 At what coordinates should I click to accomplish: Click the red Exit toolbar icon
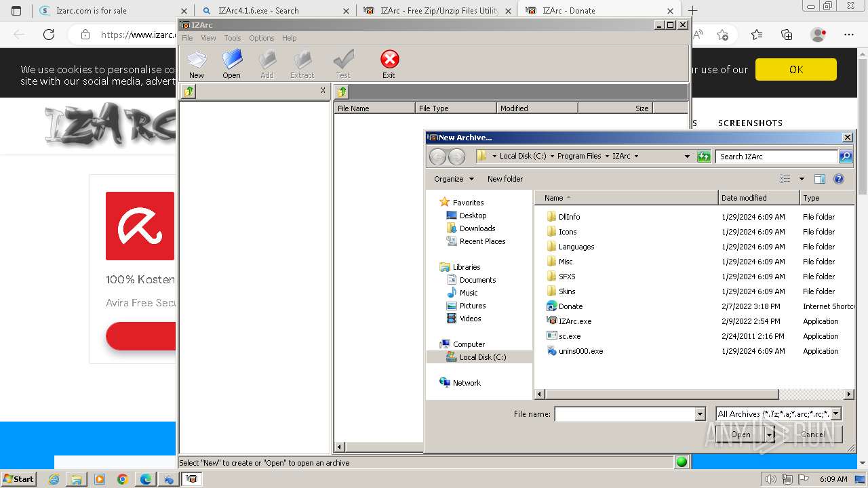[x=389, y=64]
